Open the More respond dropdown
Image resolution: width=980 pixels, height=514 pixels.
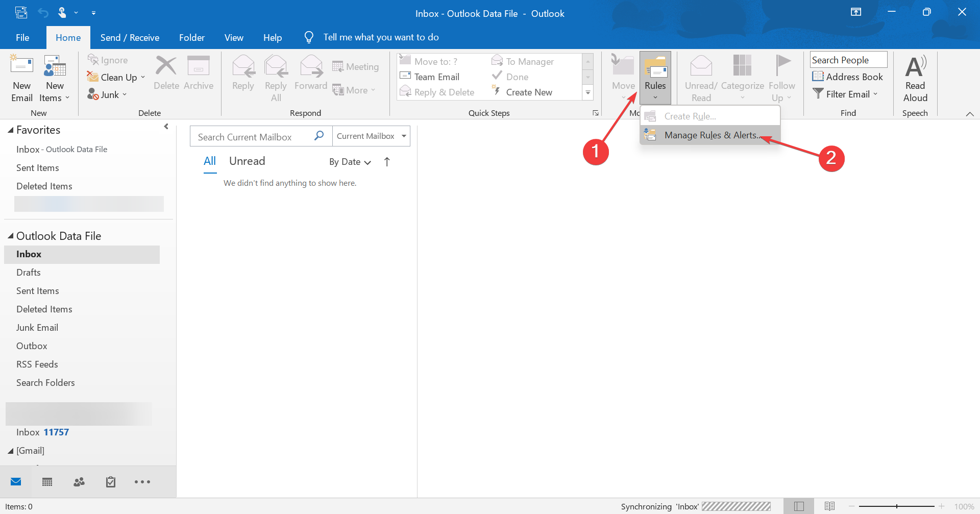(354, 90)
